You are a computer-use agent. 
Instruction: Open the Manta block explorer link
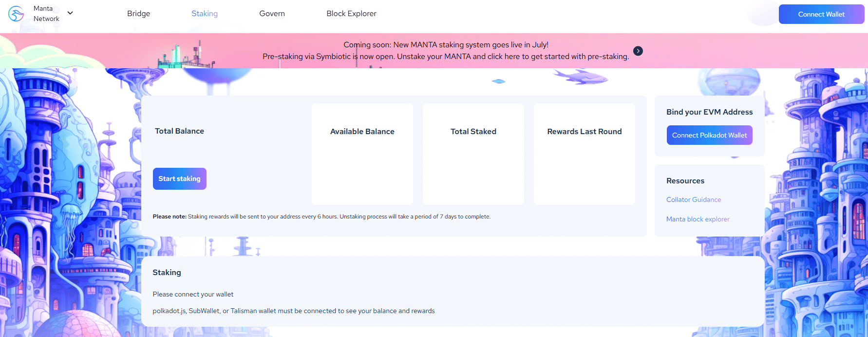point(698,219)
